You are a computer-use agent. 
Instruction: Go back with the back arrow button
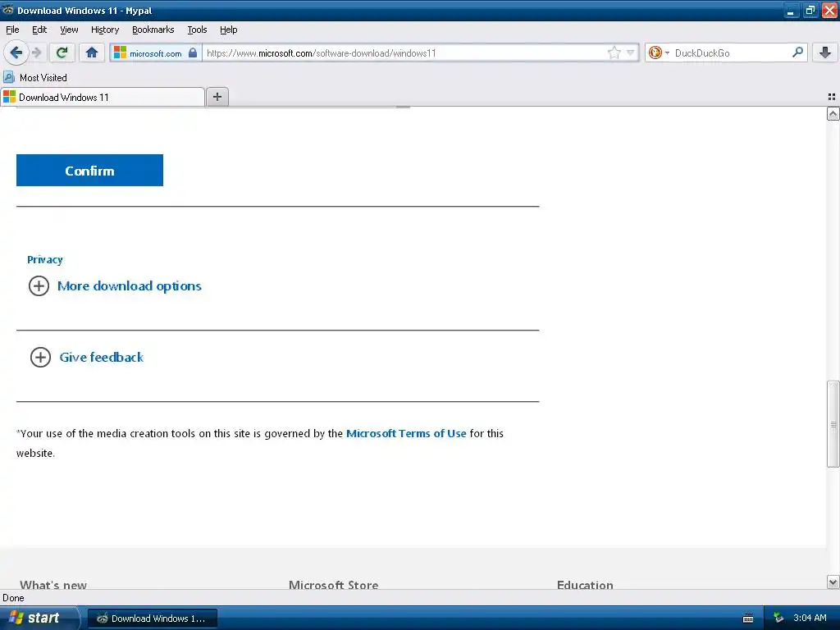click(16, 52)
